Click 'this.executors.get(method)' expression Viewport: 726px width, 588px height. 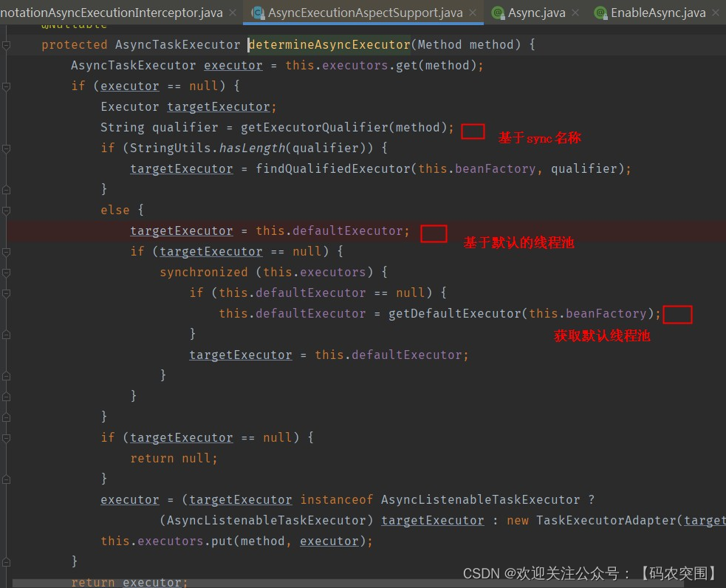click(380, 65)
